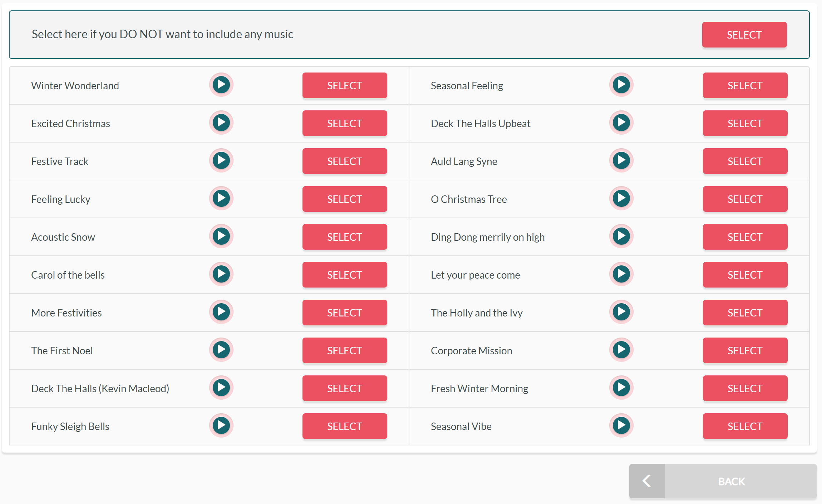Select the Festive Track song
This screenshot has width=822, height=504.
345,161
